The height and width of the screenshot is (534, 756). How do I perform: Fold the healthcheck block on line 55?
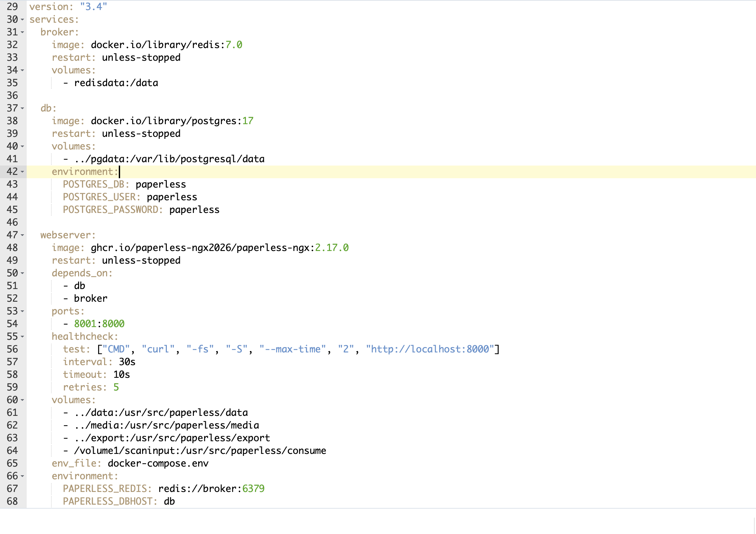pos(22,337)
